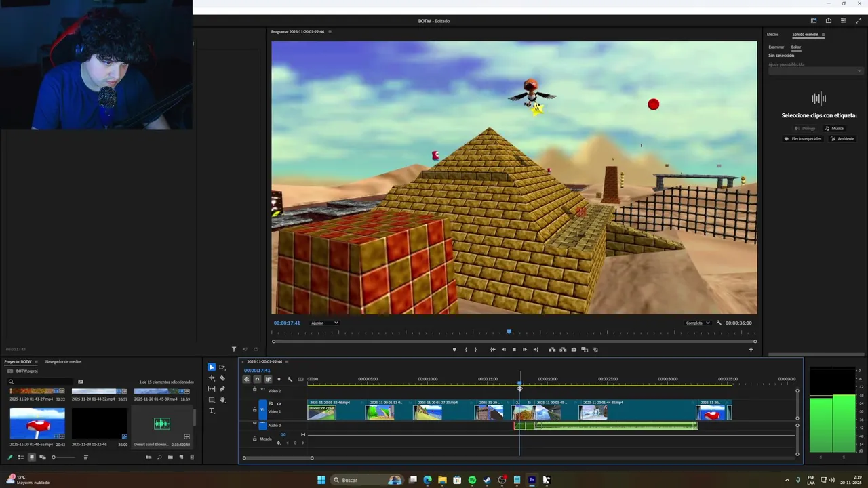868x488 pixels.
Task: Mark Out point in Program monitor
Action: tap(475, 350)
